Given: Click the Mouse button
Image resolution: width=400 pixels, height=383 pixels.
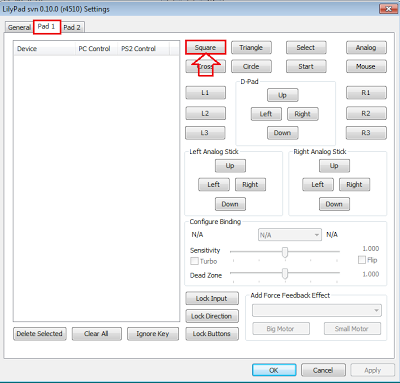Looking at the screenshot, I should [x=366, y=66].
